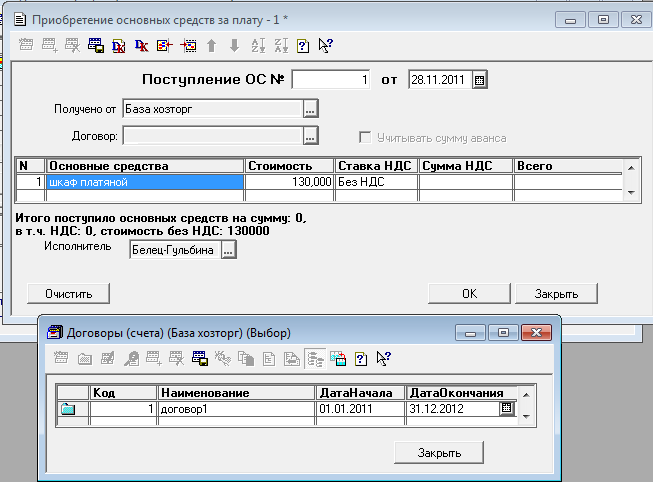Click the folder icon in договор1 row

pos(68,409)
